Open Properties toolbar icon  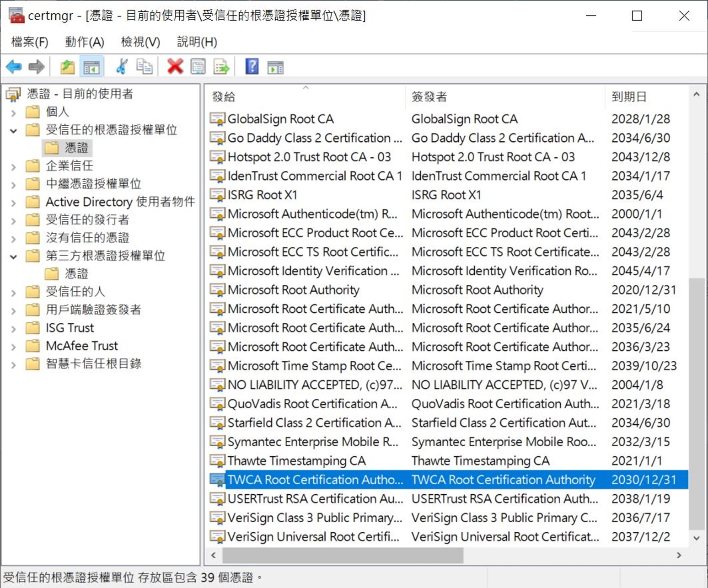(198, 67)
